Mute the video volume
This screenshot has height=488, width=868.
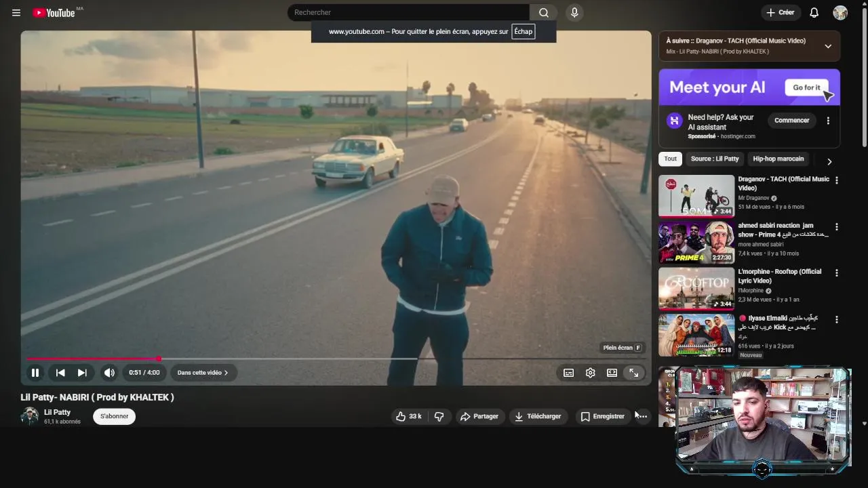[x=109, y=373]
